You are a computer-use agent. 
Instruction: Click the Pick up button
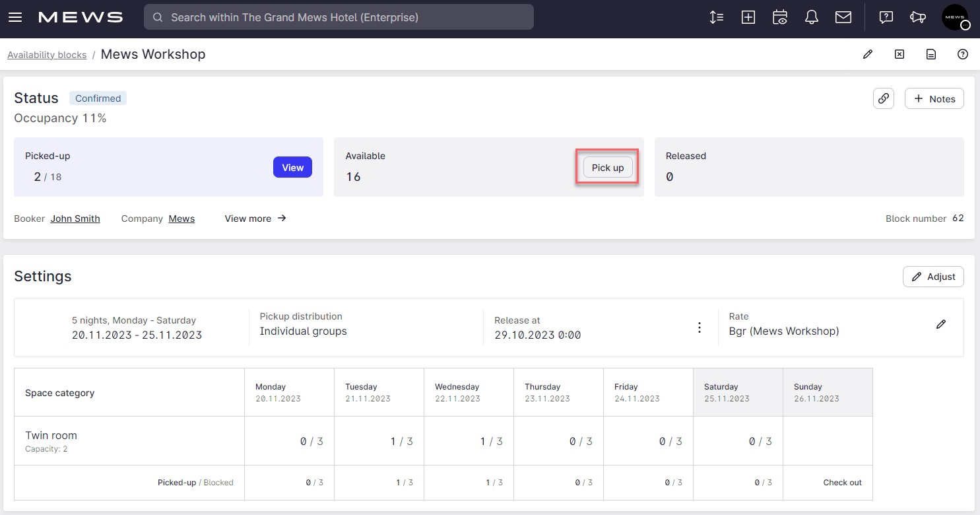pos(606,167)
